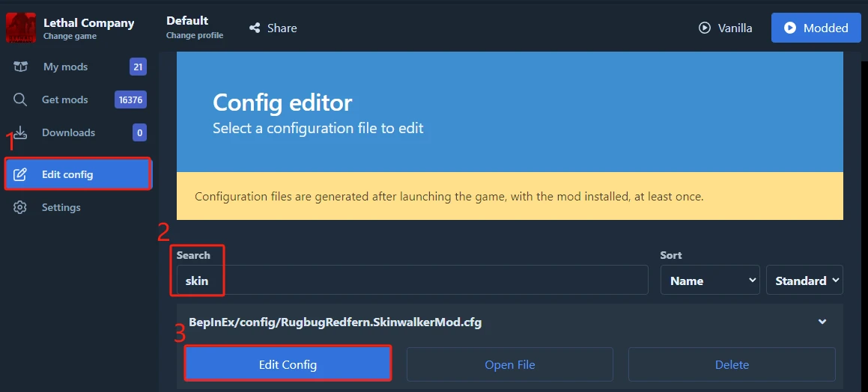The image size is (868, 392).
Task: Focus the Search input field
Action: (x=412, y=281)
